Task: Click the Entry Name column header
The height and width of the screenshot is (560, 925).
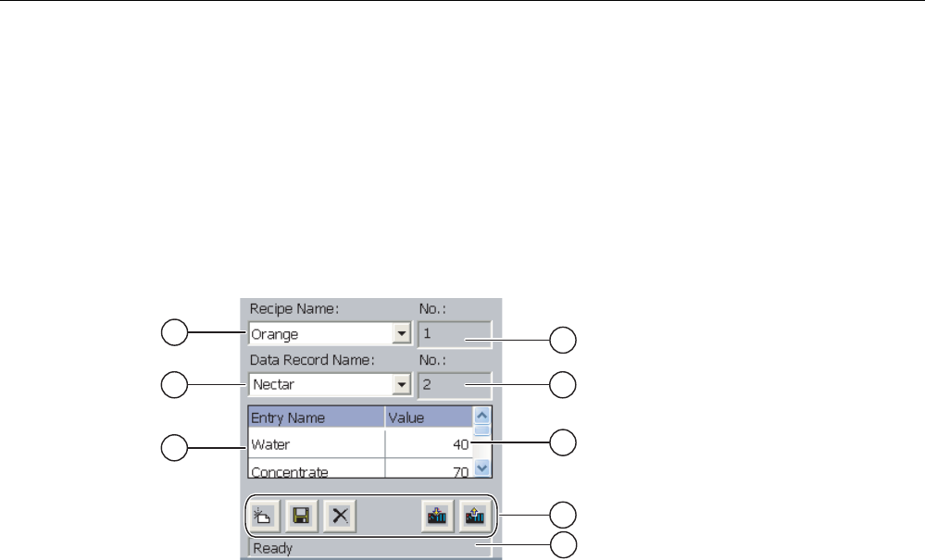Action: tap(317, 417)
